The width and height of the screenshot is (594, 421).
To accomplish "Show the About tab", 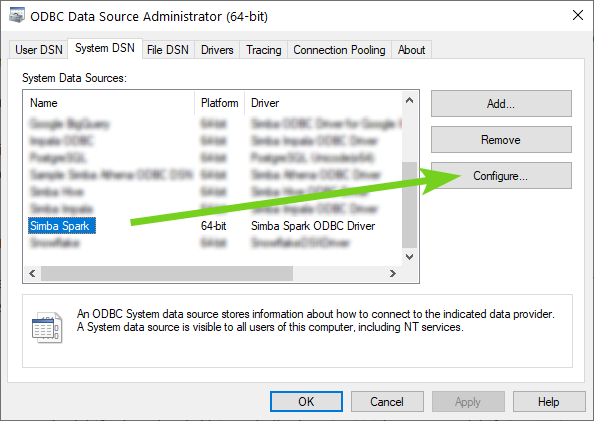I will [x=411, y=50].
